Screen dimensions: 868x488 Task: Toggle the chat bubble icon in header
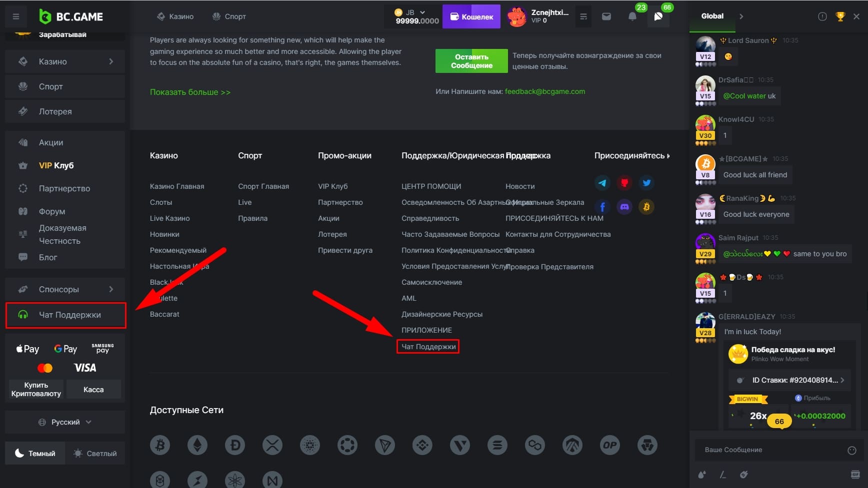click(x=658, y=16)
